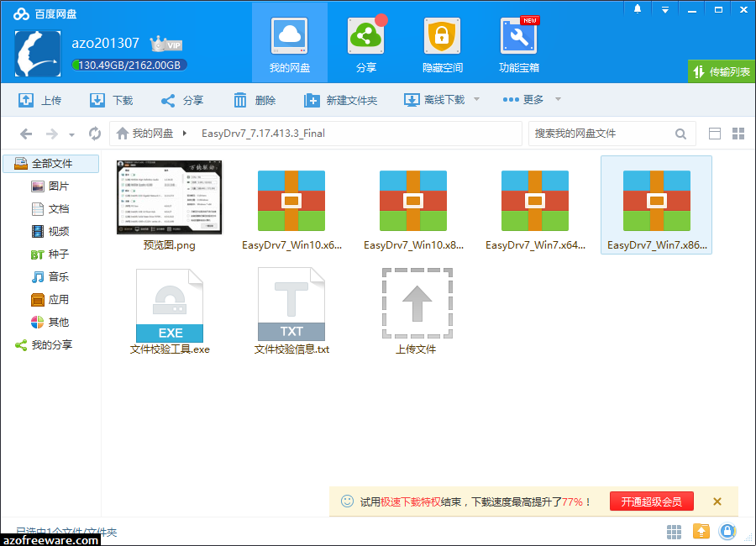Screen dimensions: 756x546
Task: Click the 离线下载 offline download button
Action: coord(434,100)
